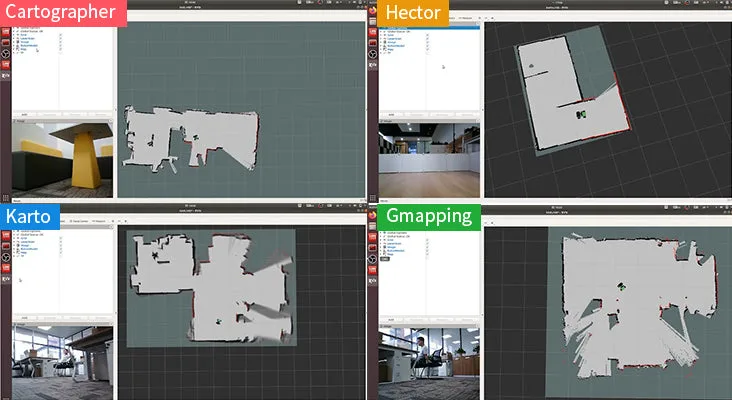Toggle the RobotModel checkbox in Hector panel
Image resolution: width=732 pixels, height=400 pixels.
[428, 46]
